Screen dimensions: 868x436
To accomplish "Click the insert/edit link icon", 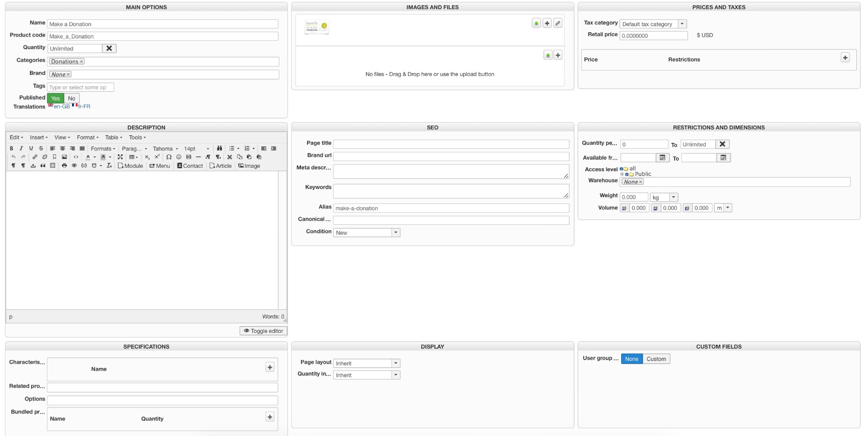I will point(35,157).
